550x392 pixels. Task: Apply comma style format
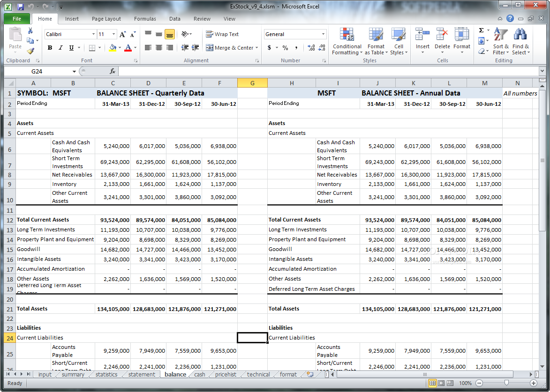[296, 48]
